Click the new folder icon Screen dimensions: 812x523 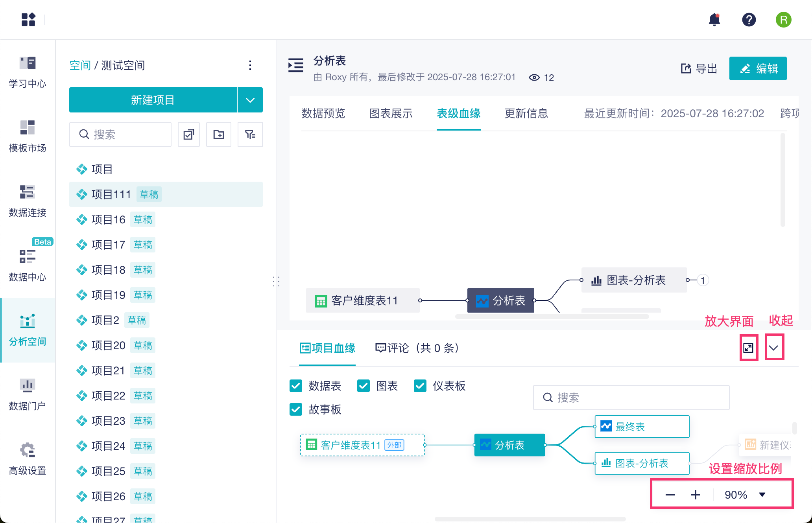(219, 135)
